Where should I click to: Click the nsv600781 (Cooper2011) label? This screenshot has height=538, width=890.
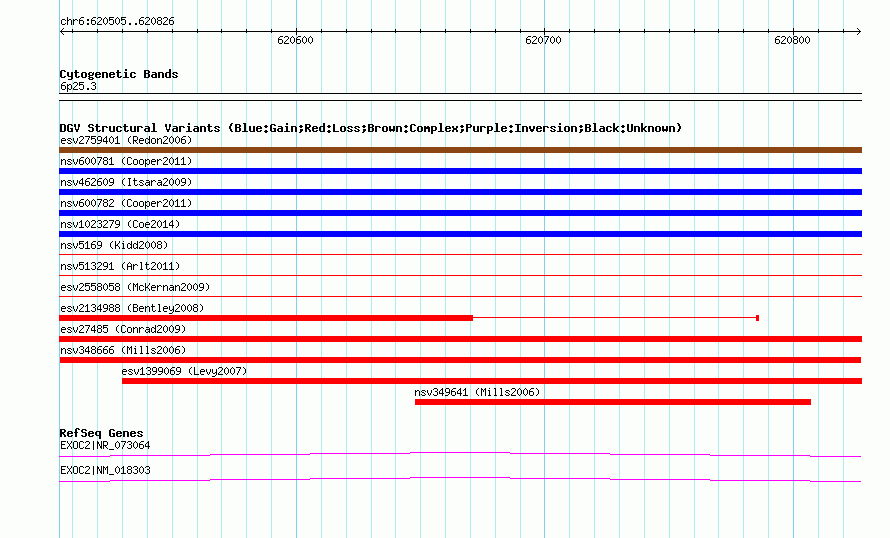[126, 161]
